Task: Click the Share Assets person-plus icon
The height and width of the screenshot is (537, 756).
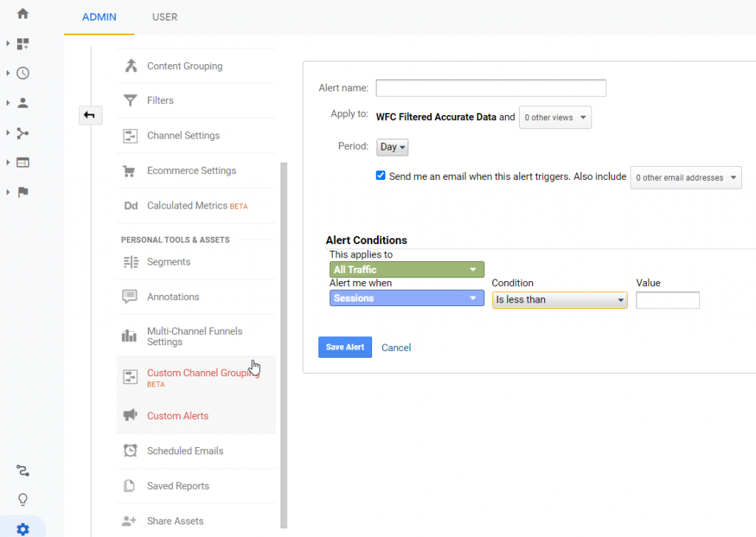Action: click(x=129, y=521)
